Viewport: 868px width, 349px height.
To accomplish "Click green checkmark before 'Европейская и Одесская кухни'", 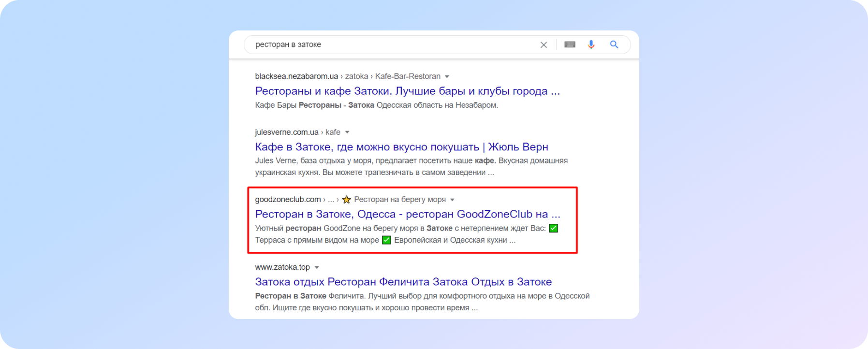I will [x=386, y=240].
